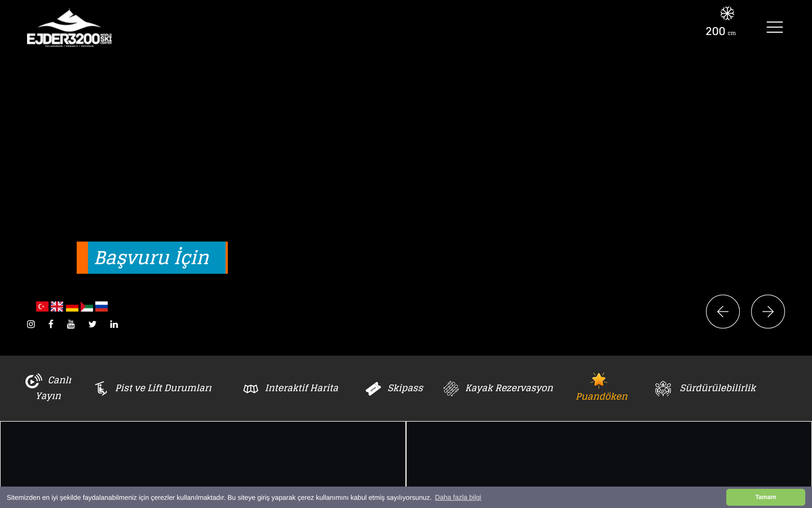Open the LinkedIn profile
812x508 pixels.
[x=114, y=324]
